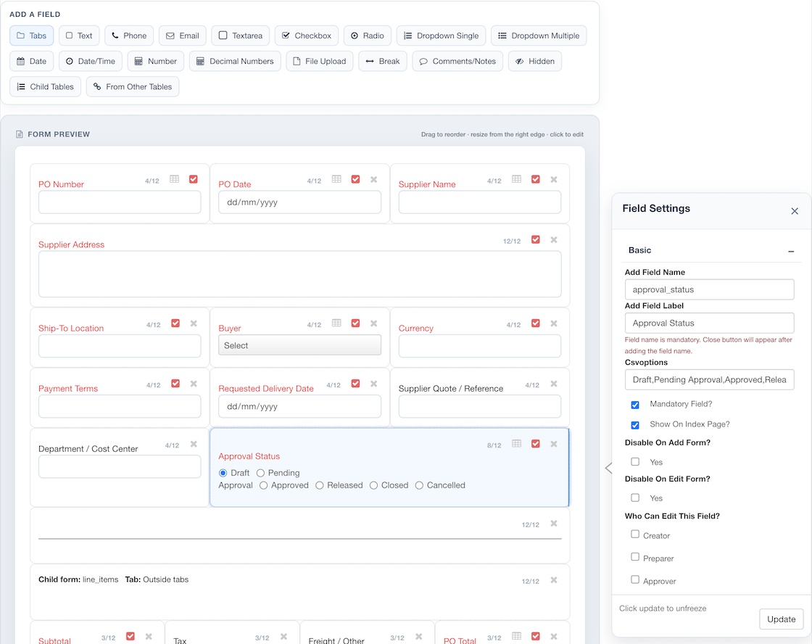Add a Dropdown Single field
This screenshot has height=644, width=812.
[442, 36]
